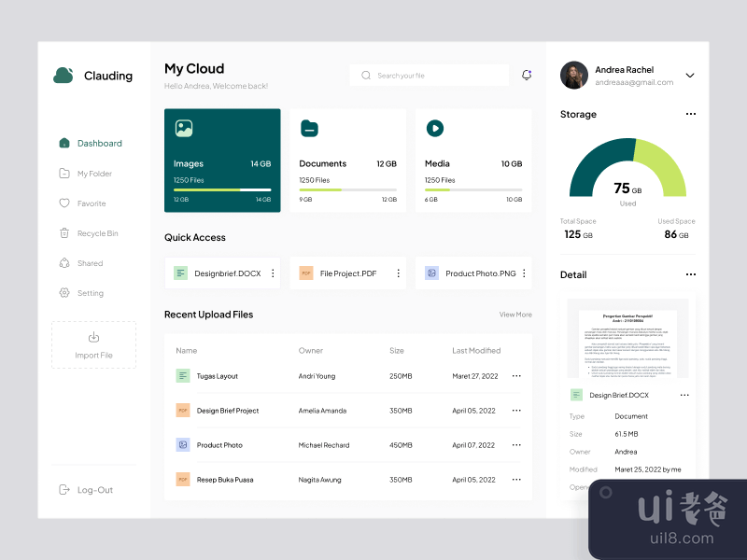Click the Clauding cloud logo

point(63,76)
